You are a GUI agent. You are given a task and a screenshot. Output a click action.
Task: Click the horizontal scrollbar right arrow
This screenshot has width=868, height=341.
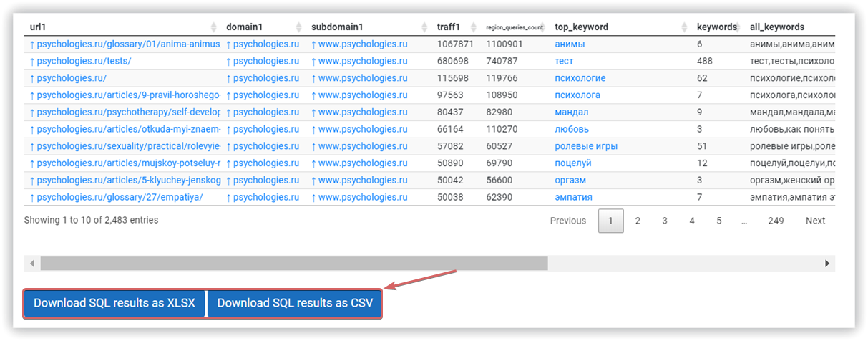[x=827, y=264]
